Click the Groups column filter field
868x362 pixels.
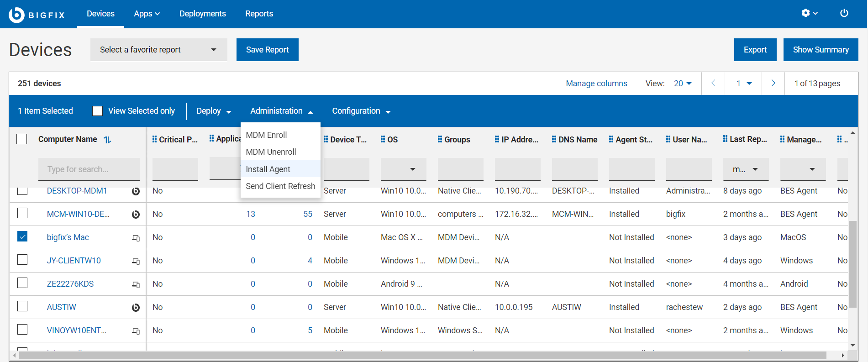[461, 169]
